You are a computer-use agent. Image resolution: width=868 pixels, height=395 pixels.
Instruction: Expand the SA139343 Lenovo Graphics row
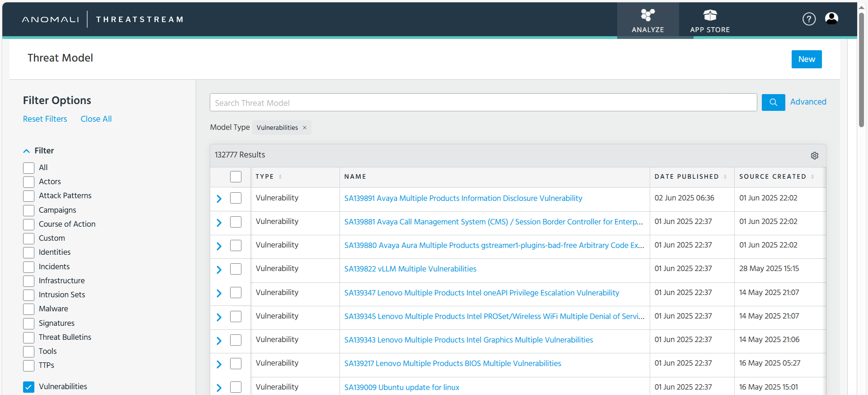point(219,341)
